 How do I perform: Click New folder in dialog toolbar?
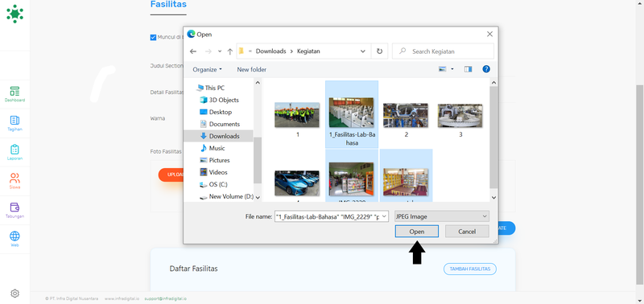click(x=251, y=69)
